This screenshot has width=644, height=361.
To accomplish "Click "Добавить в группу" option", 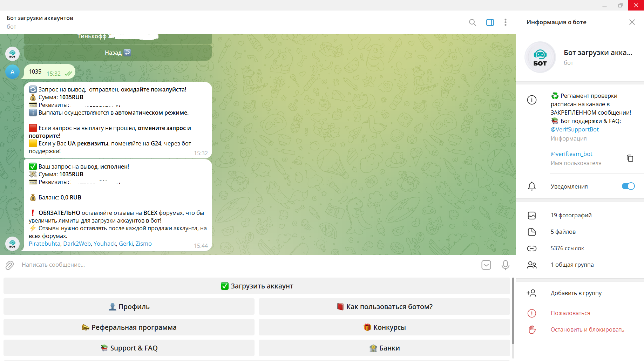I will click(576, 293).
